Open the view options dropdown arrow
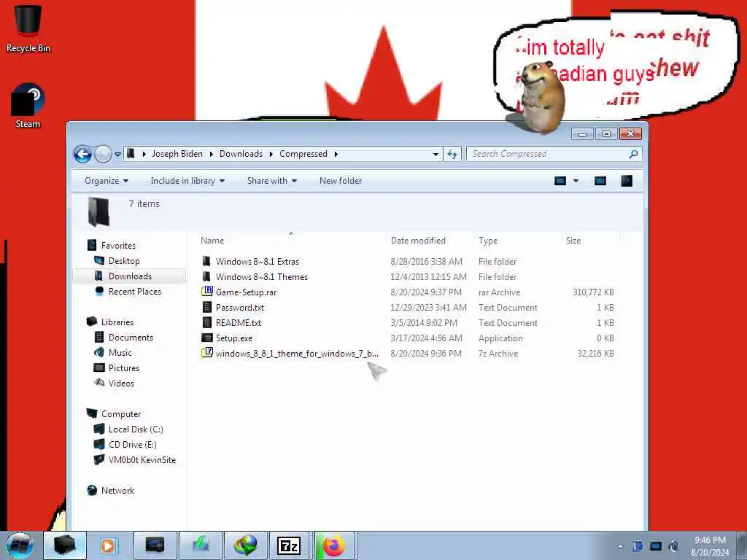Viewport: 747px width, 560px height. pos(576,181)
